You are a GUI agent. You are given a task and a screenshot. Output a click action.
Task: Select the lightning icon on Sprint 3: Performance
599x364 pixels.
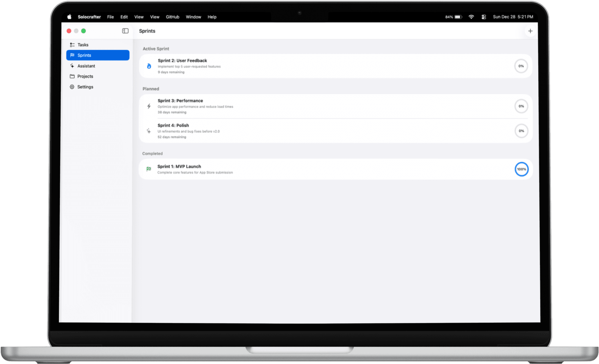click(x=149, y=106)
